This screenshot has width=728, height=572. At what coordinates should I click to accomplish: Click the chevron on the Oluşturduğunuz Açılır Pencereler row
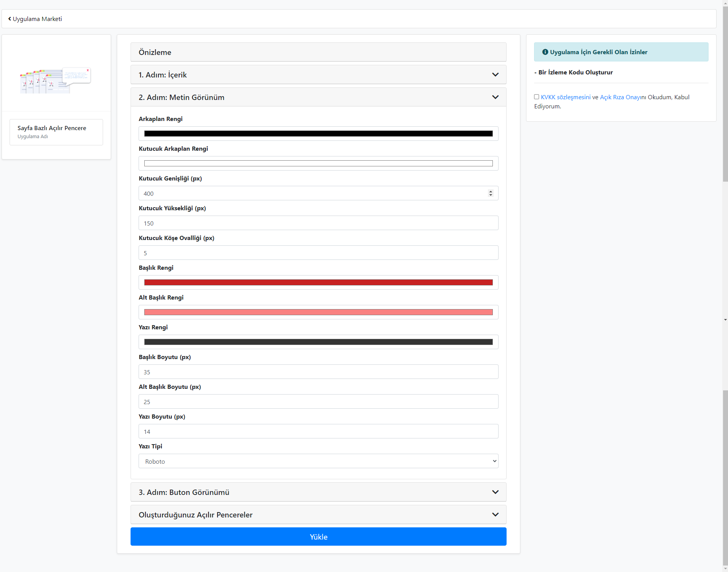click(x=495, y=514)
